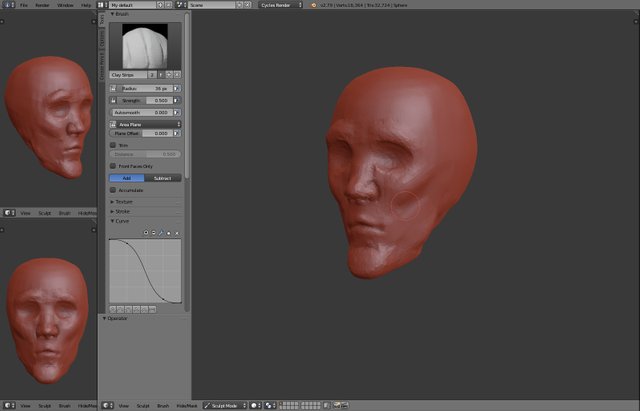Expand the Texture panel

pyautogui.click(x=124, y=201)
